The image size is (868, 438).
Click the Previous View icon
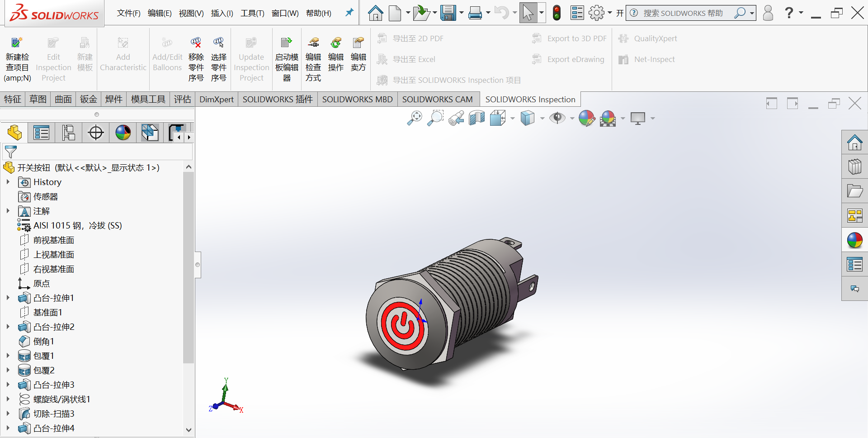(x=456, y=118)
